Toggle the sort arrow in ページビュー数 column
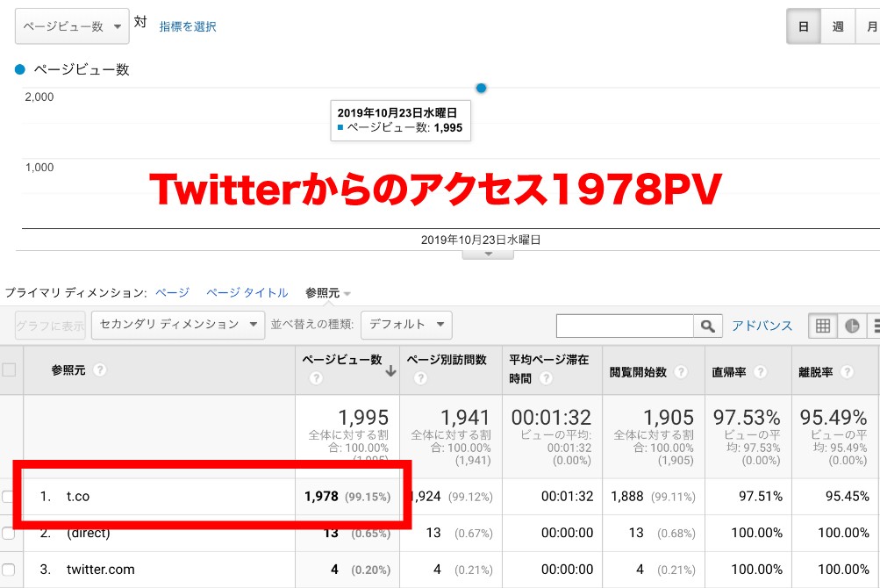Viewport: 880px width, 588px height. [x=390, y=370]
